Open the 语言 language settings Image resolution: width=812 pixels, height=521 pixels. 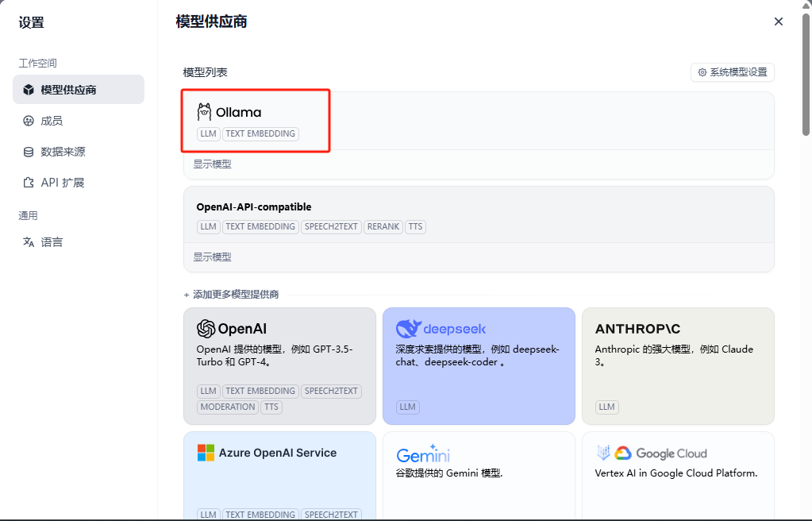pos(52,242)
